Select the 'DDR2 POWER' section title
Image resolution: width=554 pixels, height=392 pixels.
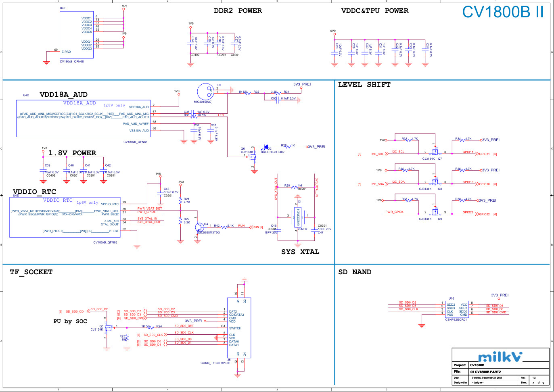[x=238, y=11]
